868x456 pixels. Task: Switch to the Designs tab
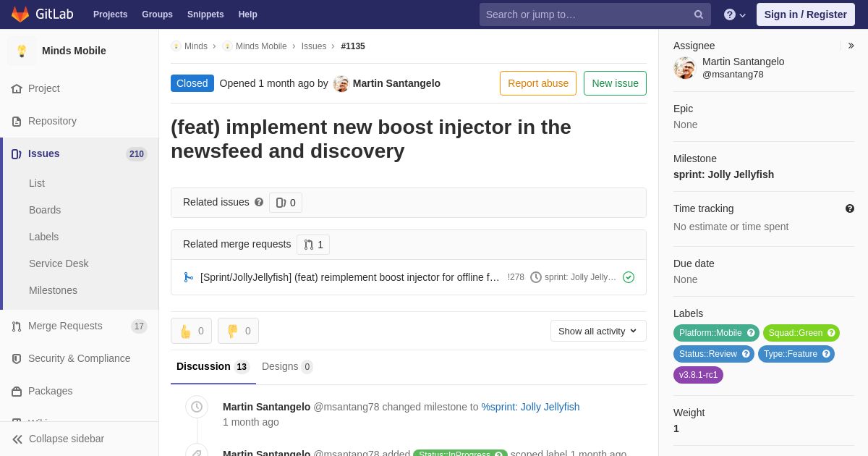click(287, 366)
